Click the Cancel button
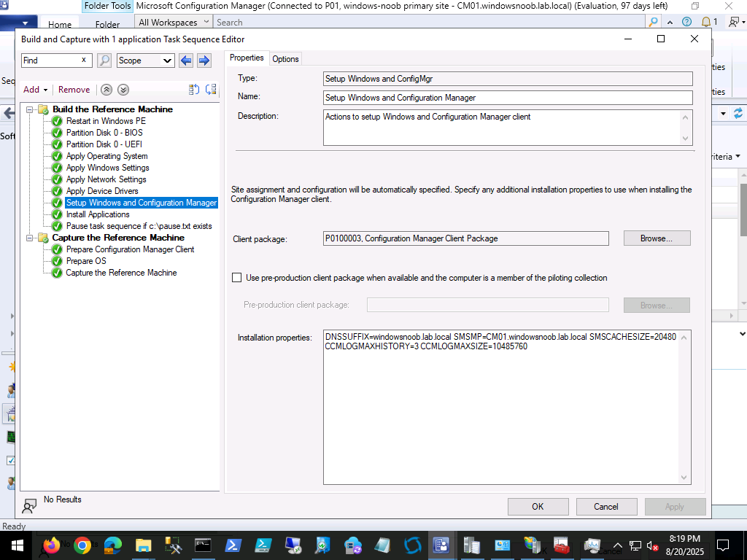This screenshot has height=560, width=747. pyautogui.click(x=606, y=507)
